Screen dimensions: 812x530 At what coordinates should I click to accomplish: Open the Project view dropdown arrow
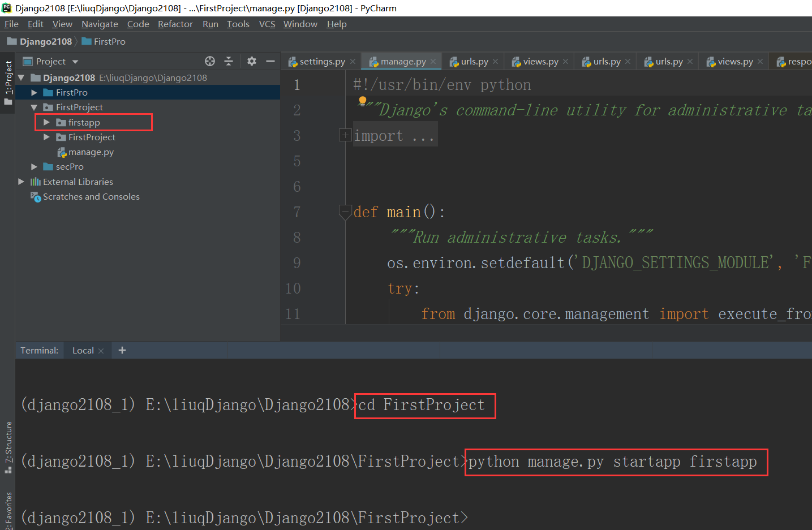pos(75,62)
